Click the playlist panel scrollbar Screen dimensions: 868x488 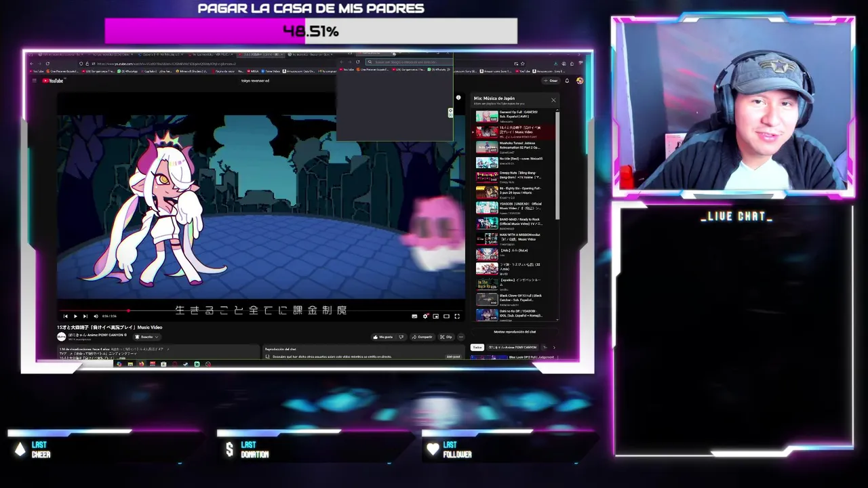(557, 165)
